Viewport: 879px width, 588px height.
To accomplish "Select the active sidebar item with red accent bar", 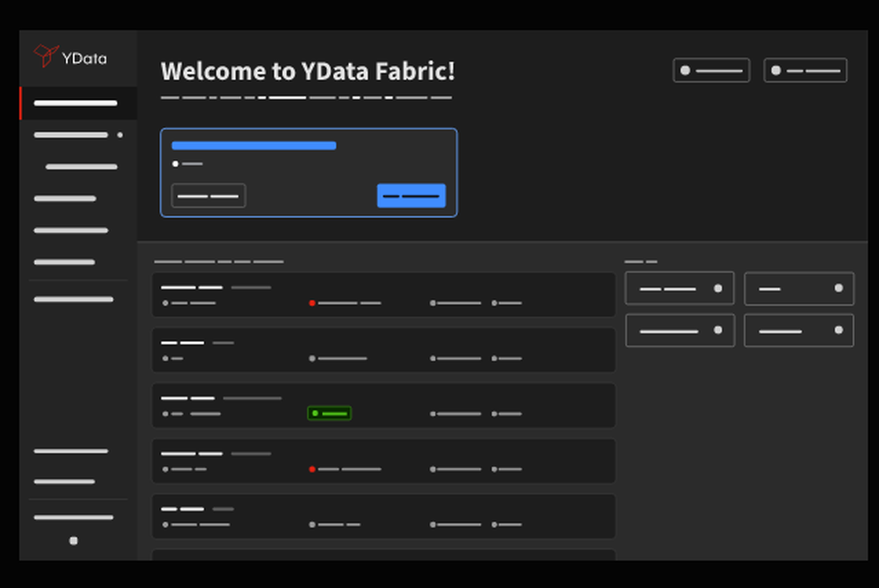I will pos(78,103).
